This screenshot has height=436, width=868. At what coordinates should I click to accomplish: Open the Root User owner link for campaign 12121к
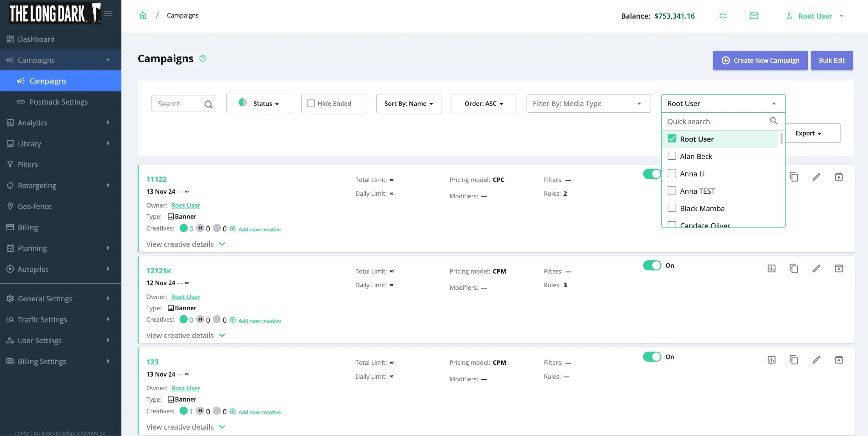pos(186,297)
